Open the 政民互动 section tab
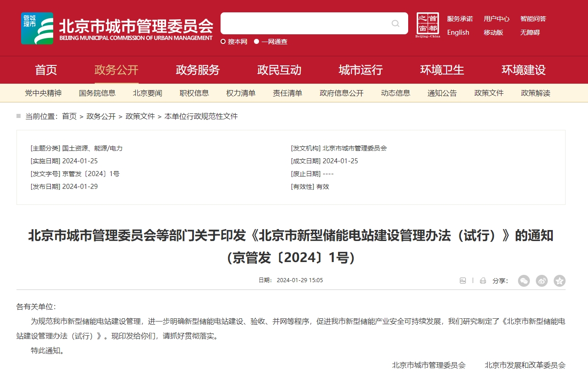The width and height of the screenshot is (588, 375). pyautogui.click(x=279, y=70)
